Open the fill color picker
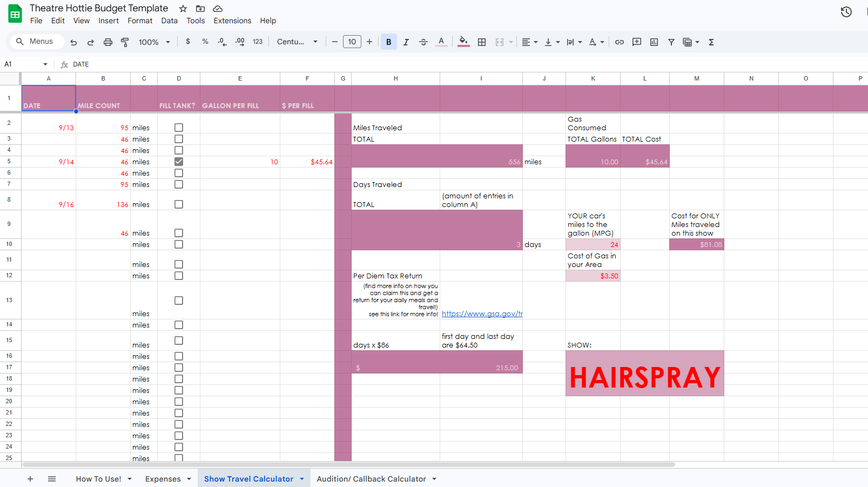 pyautogui.click(x=463, y=42)
